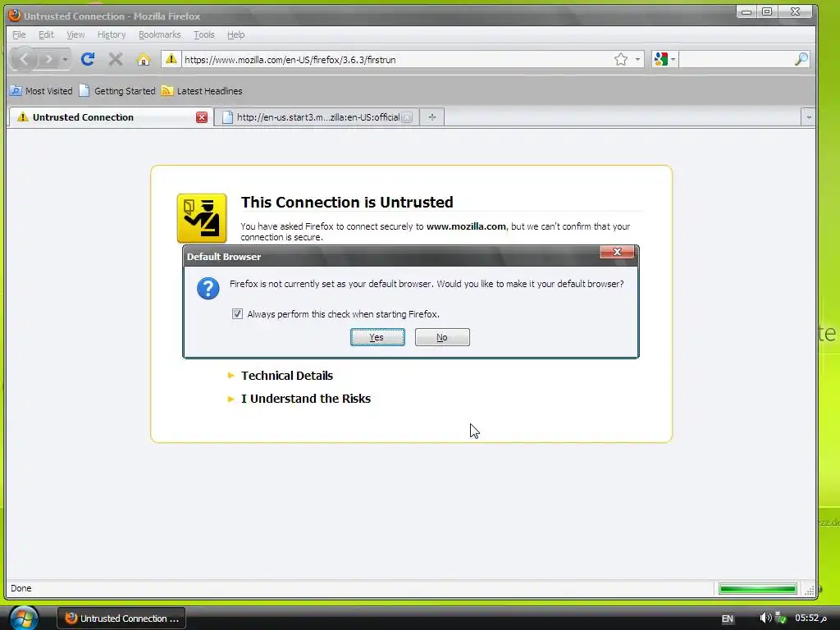Click Yes to set Firefox as default
Viewport: 840px width, 630px height.
(377, 337)
